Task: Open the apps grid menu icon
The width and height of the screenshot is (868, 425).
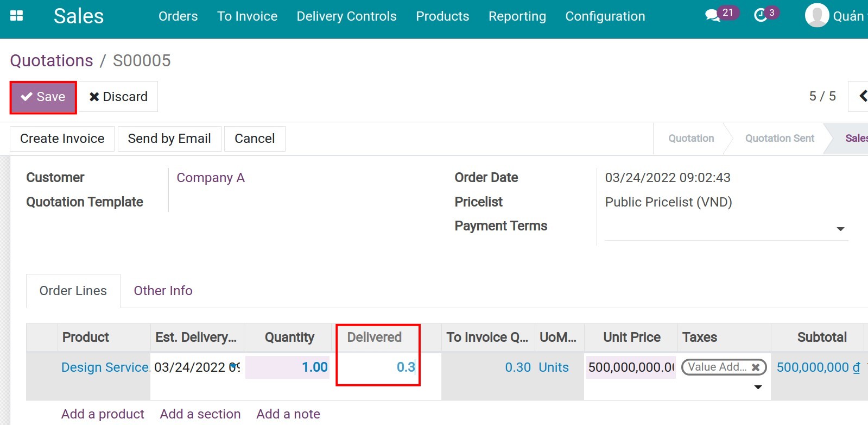Action: tap(17, 16)
